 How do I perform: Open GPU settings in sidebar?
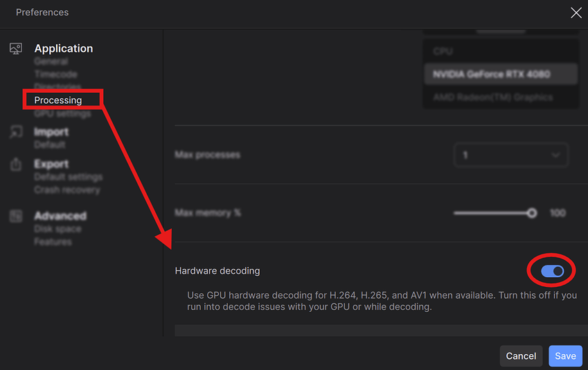coord(62,114)
